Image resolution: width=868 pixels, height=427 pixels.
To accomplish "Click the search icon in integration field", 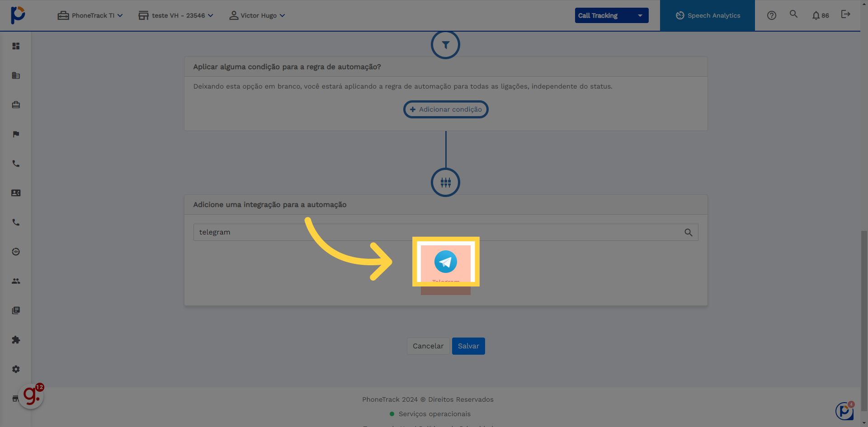I will coord(688,232).
